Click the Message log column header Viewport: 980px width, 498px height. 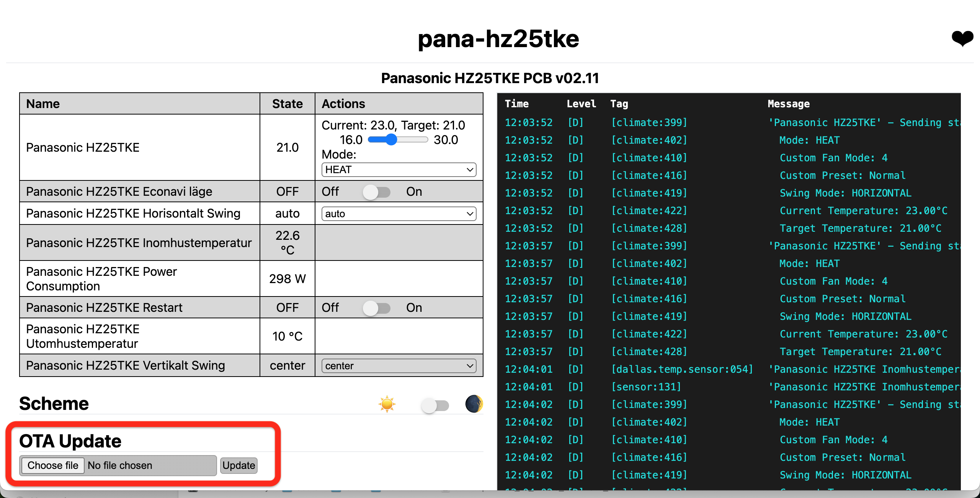coord(789,104)
